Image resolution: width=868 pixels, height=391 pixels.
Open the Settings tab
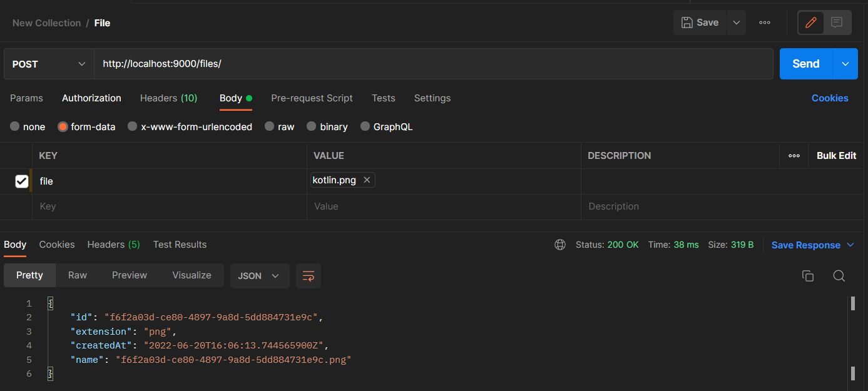pyautogui.click(x=432, y=98)
